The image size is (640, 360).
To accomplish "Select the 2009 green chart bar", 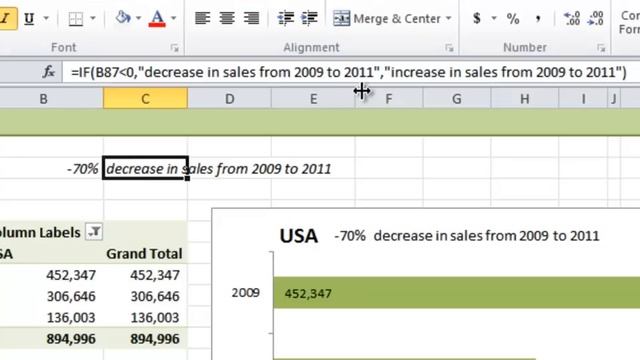I will (x=457, y=293).
